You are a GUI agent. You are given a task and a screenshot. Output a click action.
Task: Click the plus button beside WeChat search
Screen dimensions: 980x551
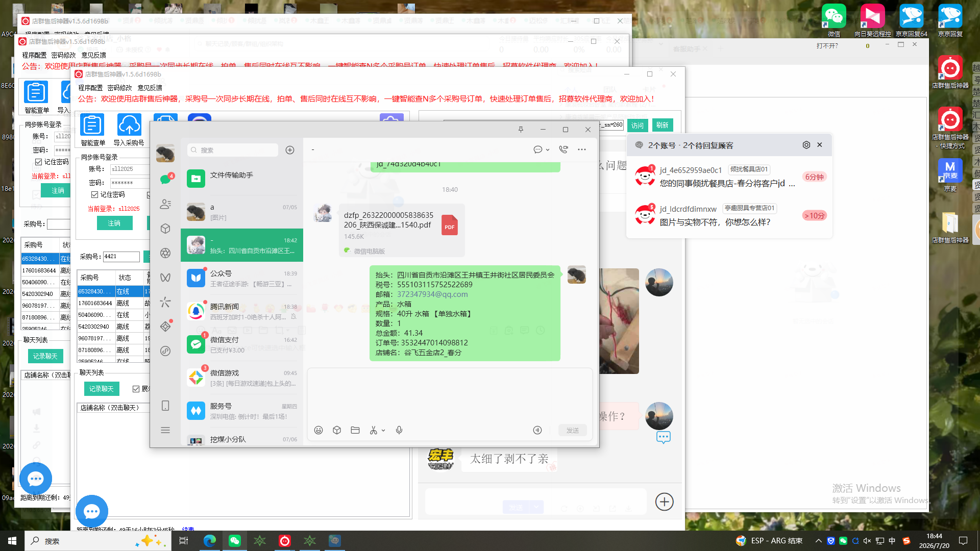coord(290,150)
